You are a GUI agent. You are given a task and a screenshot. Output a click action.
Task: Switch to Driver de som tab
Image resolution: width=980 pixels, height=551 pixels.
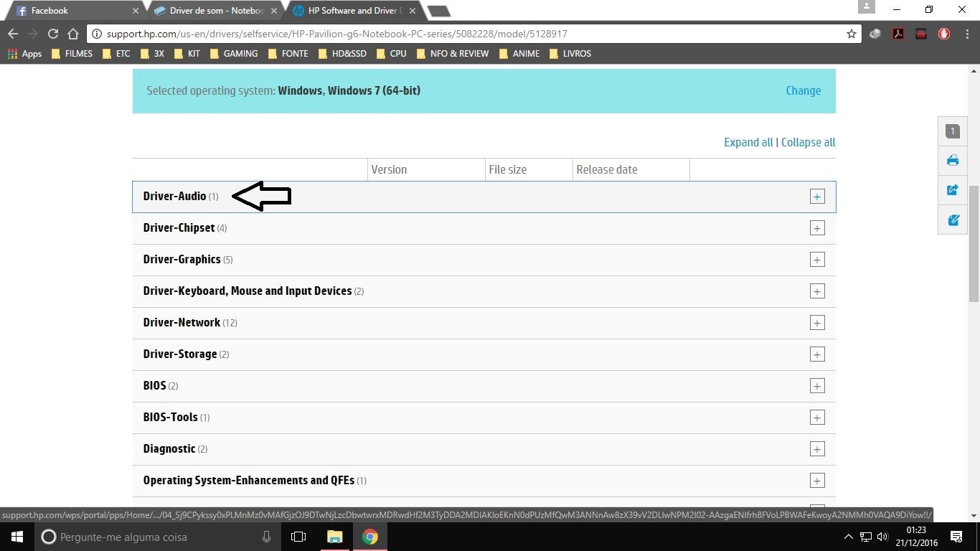(x=215, y=11)
